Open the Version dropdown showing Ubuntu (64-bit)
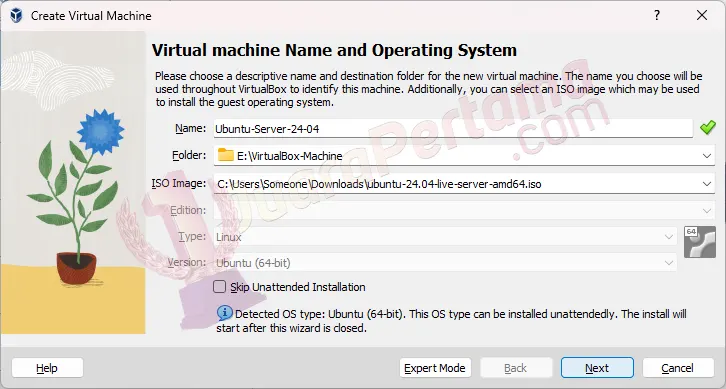726x389 pixels. coord(445,263)
